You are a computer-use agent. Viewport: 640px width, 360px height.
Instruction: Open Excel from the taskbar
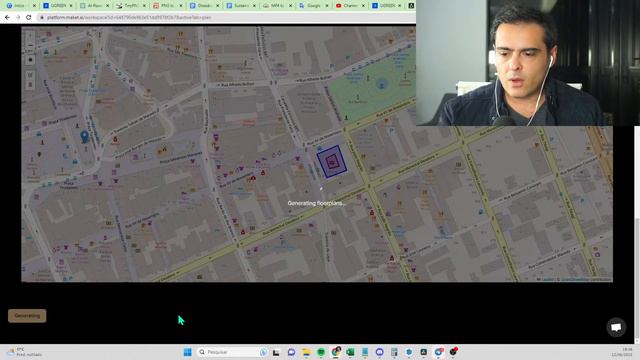coord(350,352)
